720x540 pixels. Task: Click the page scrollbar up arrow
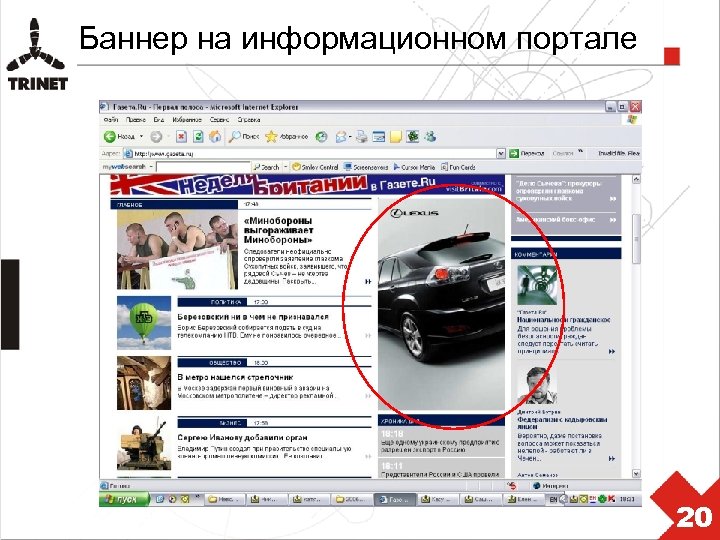point(636,180)
